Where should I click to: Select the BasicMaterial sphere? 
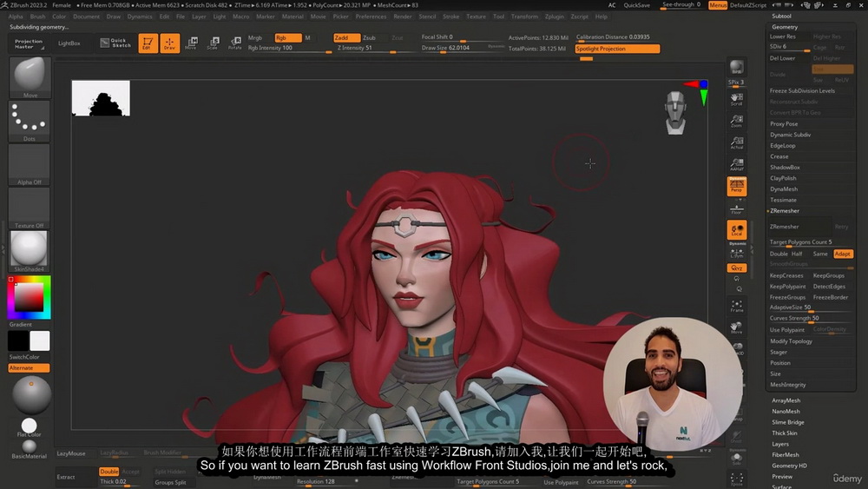(30, 448)
